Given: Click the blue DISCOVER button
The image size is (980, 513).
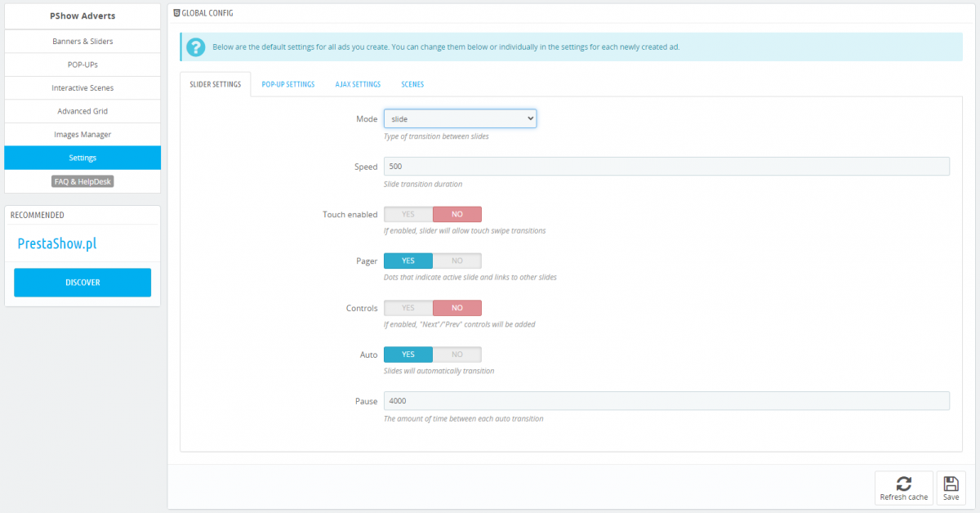Looking at the screenshot, I should (x=82, y=283).
